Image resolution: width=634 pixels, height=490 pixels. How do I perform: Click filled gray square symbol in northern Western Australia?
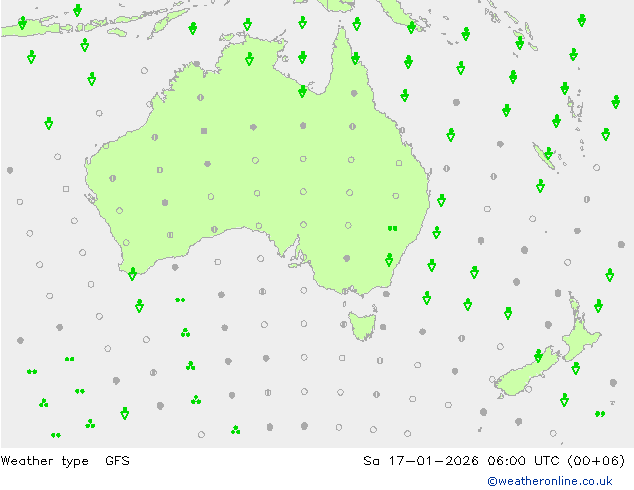point(204,131)
